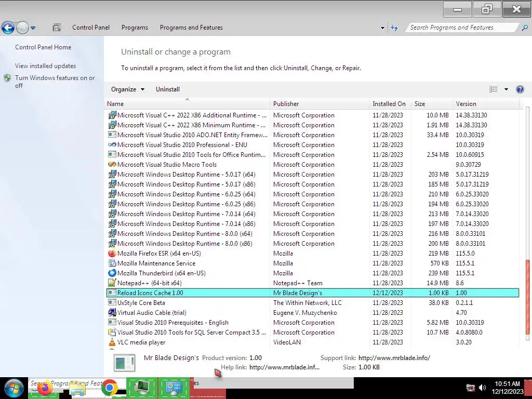The height and width of the screenshot is (399, 532).
Task: Click publisher Eugene V. Muzychenko
Action: (305, 312)
